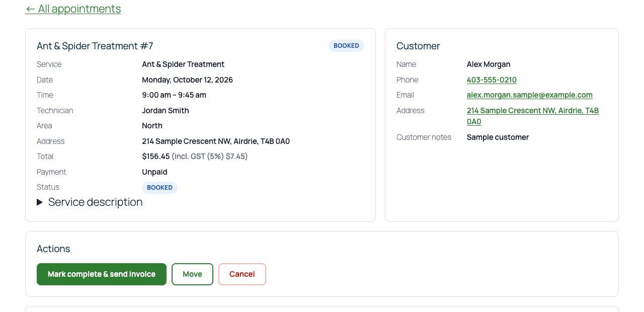This screenshot has width=644, height=312.
Task: Open email alex.morgan.sample@example.com
Action: [529, 95]
